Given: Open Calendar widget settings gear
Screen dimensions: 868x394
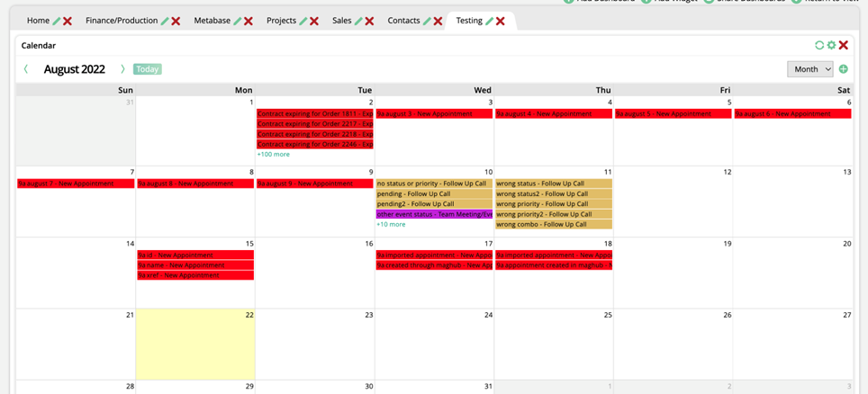Looking at the screenshot, I should pos(831,45).
